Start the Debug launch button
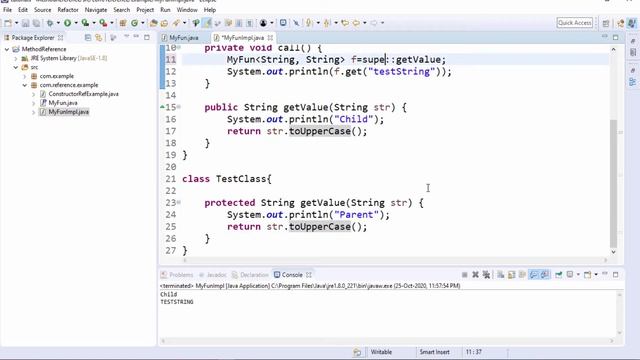 click(x=50, y=23)
